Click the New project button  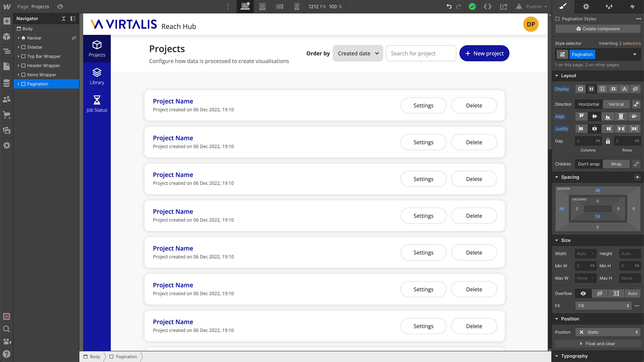(x=484, y=53)
